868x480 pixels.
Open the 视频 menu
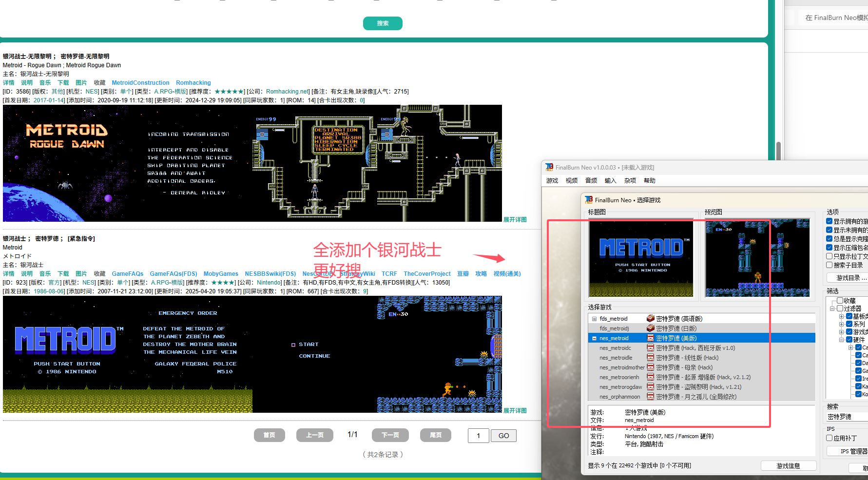(572, 181)
